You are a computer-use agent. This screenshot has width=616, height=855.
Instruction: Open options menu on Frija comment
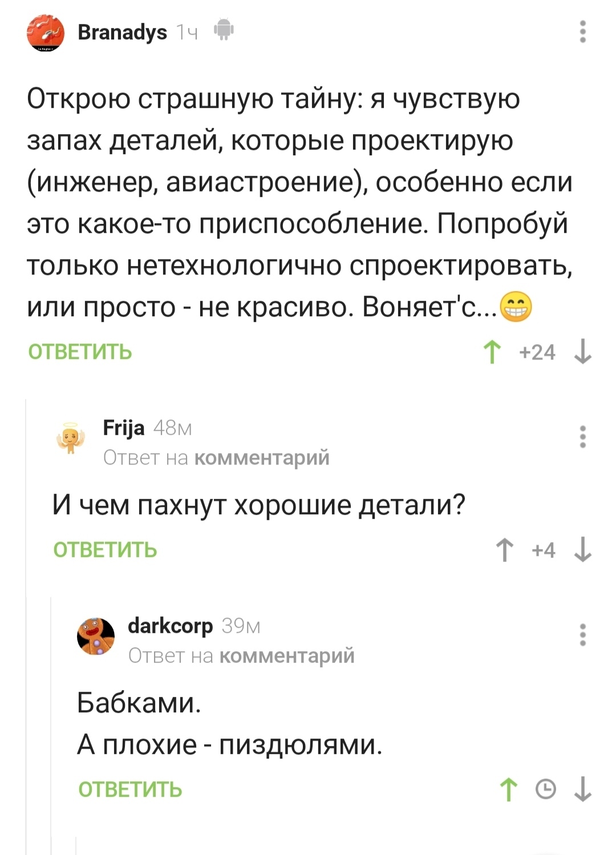[582, 437]
